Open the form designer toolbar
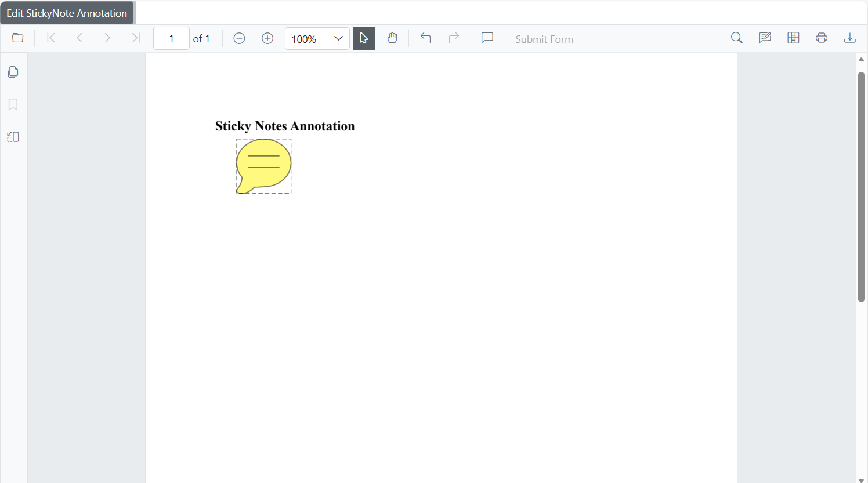The width and height of the screenshot is (868, 483). pos(793,38)
